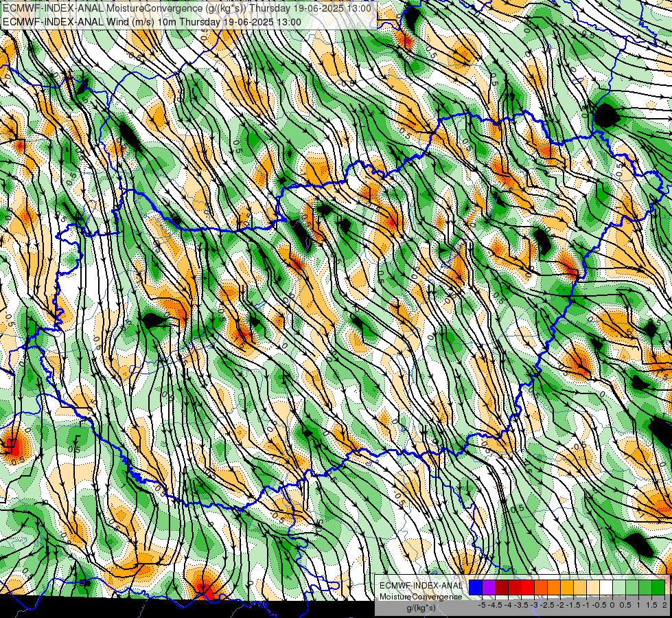Click the legend tick label -2.5
The height and width of the screenshot is (618, 672).
[x=548, y=605]
